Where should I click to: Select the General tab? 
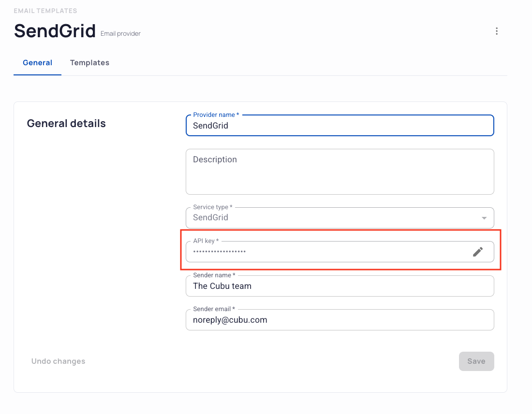[x=37, y=63]
